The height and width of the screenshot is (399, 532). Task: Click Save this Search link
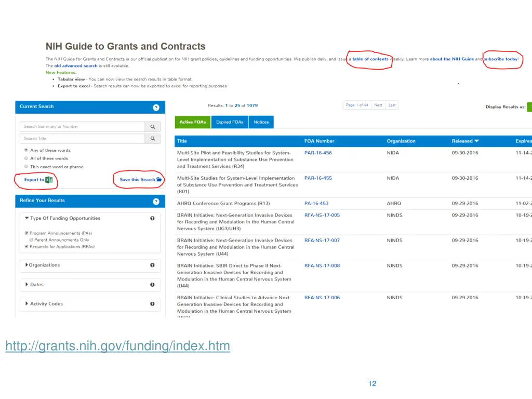140,179
